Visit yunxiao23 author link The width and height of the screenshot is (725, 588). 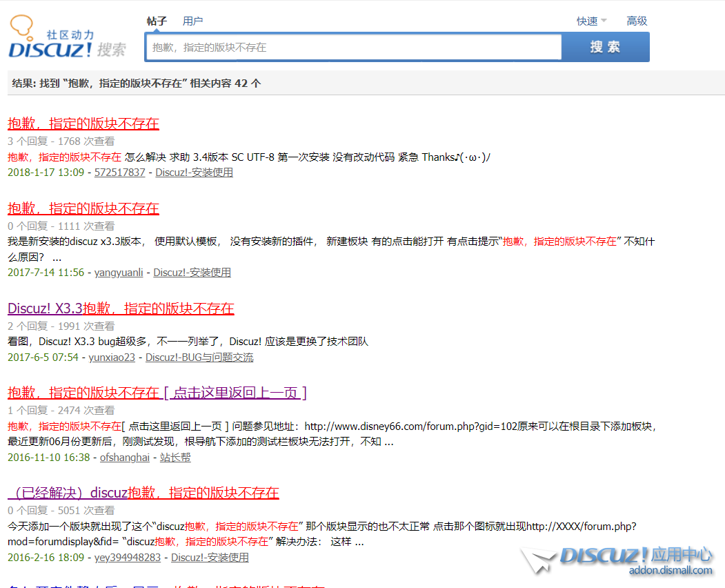tap(112, 357)
